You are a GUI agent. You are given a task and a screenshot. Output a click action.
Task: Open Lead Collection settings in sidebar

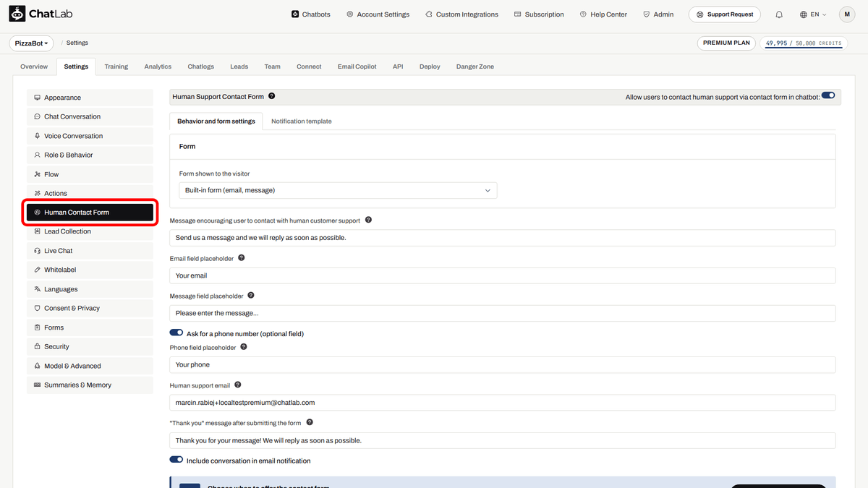[x=90, y=231]
